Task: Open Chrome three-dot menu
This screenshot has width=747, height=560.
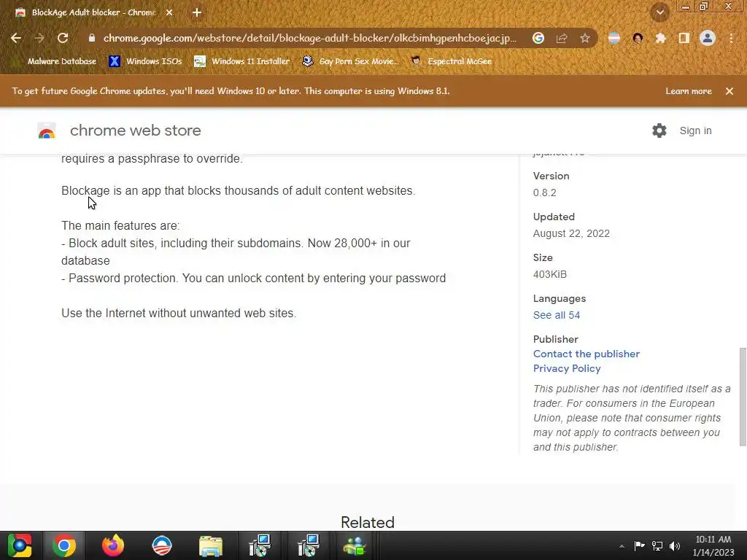Action: pos(731,38)
